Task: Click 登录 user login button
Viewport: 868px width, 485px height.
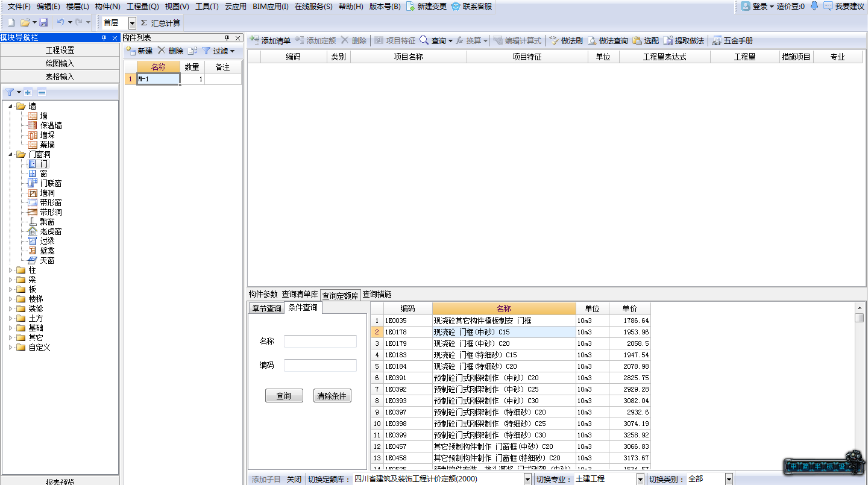Action: coord(757,6)
